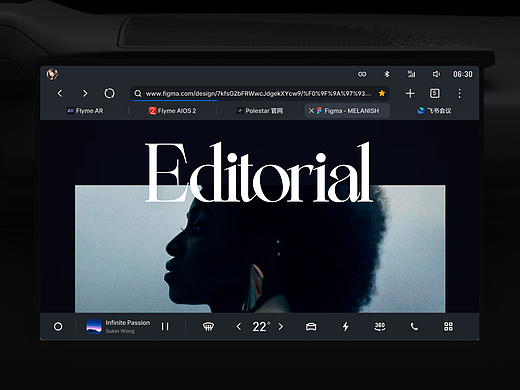The width and height of the screenshot is (520, 390).
Task: Decrease cabin temperature with left arrow
Action: point(239,326)
